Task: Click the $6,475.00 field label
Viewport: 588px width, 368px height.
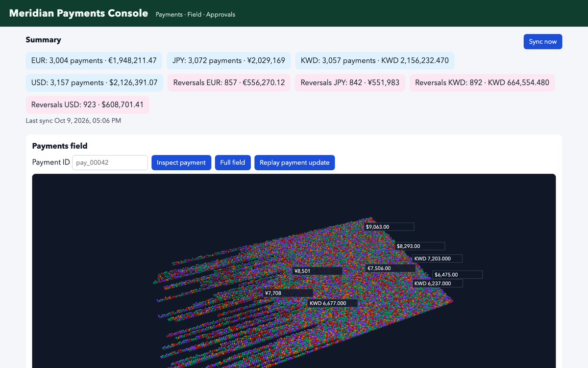Action: [x=458, y=274]
